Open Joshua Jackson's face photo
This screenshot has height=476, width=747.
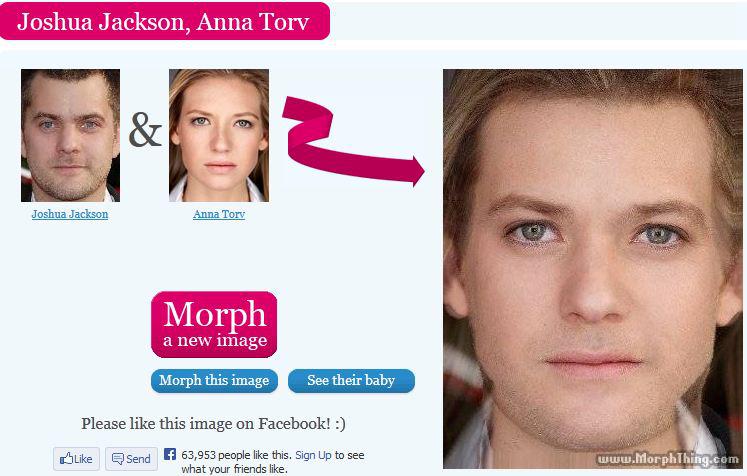[x=71, y=135]
